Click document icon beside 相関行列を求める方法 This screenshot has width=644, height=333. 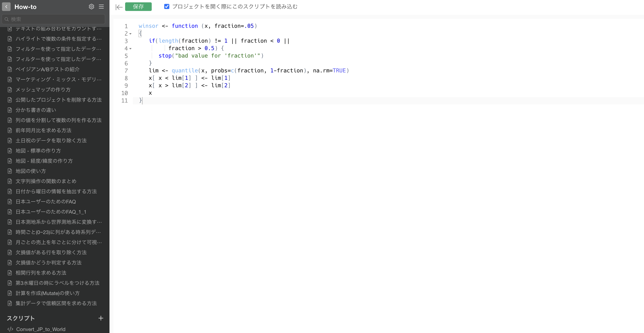10,273
